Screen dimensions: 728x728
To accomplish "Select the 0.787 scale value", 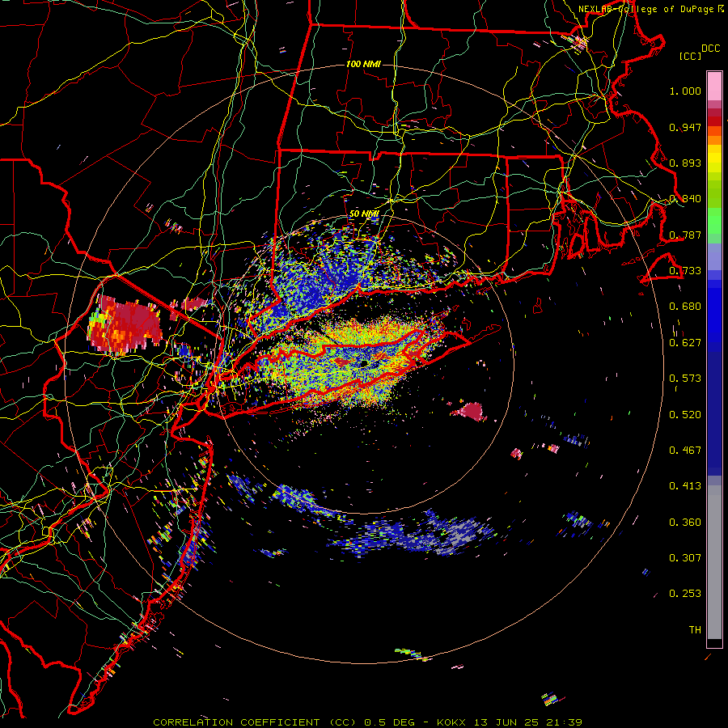I will pyautogui.click(x=685, y=235).
